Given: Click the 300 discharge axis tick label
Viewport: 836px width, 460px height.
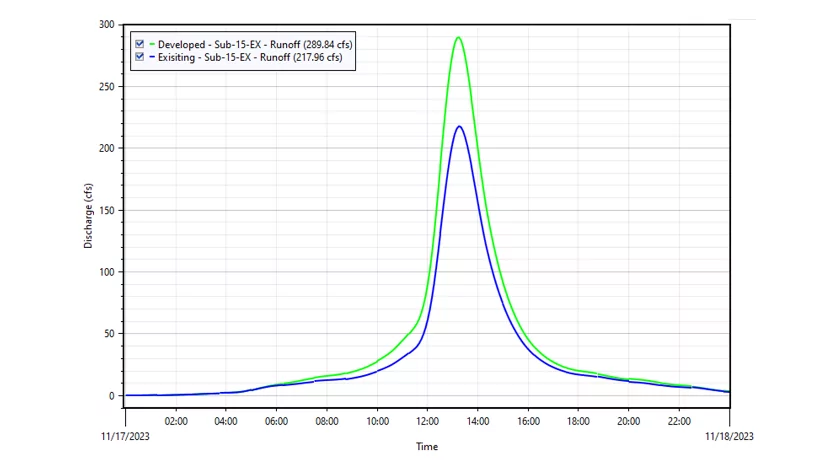Looking at the screenshot, I should pyautogui.click(x=107, y=24).
